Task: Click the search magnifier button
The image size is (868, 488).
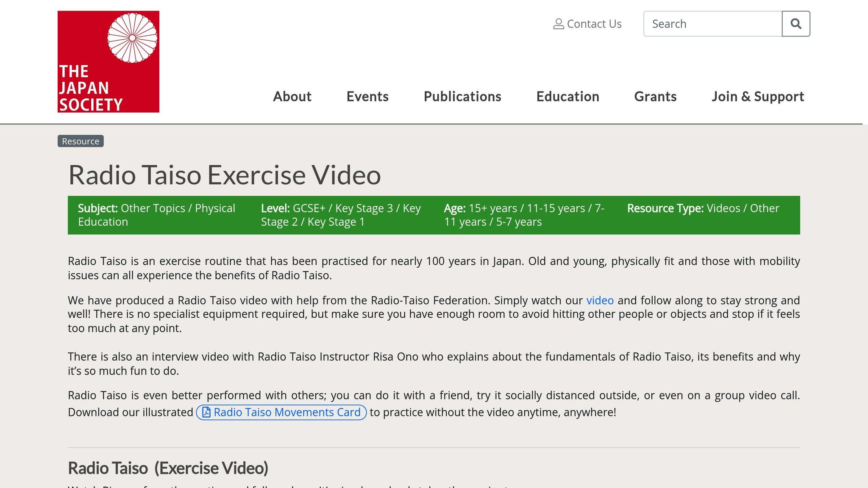Action: click(x=796, y=24)
